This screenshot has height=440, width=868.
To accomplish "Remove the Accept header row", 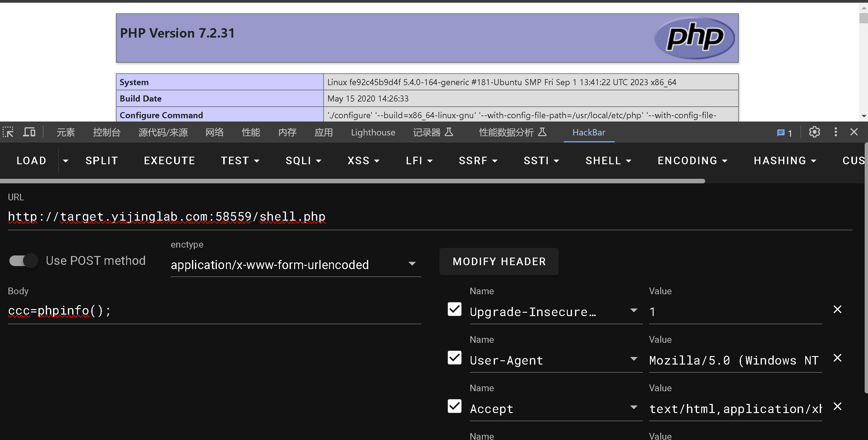I will tap(837, 406).
